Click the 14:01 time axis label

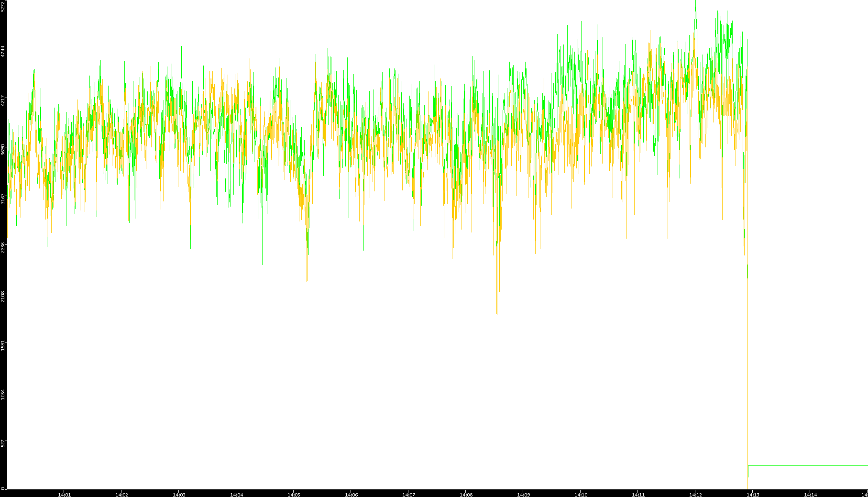point(64,495)
